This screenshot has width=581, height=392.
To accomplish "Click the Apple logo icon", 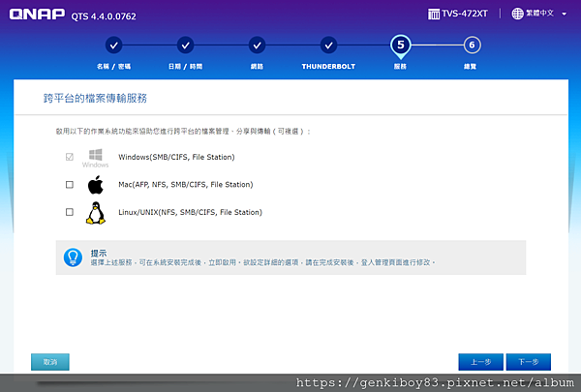I will [96, 185].
